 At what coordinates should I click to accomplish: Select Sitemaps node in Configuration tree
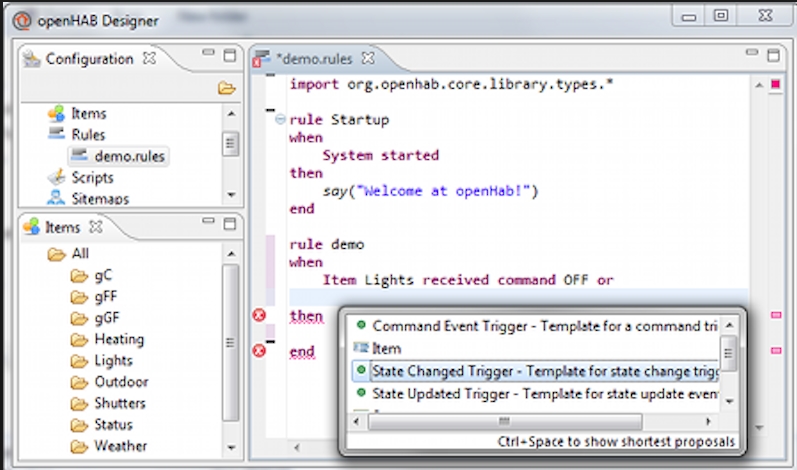tap(100, 198)
